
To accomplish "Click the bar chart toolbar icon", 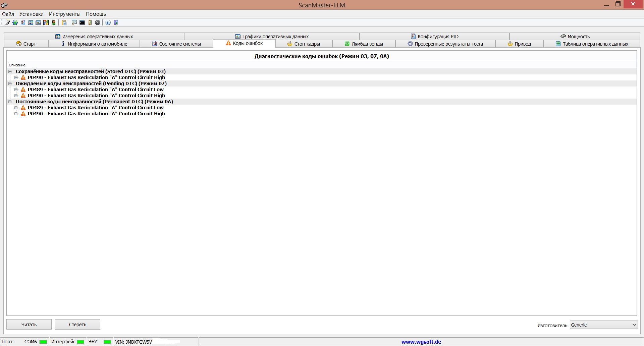I will [x=38, y=22].
